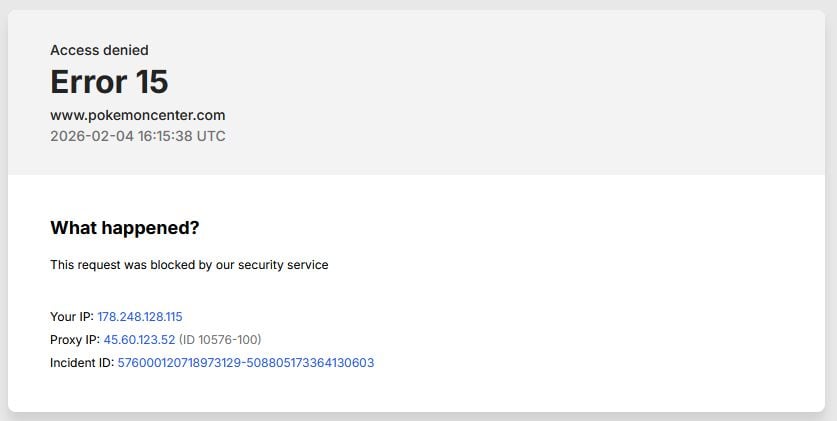Click the What happened? heading
This screenshot has width=837, height=421.
(124, 228)
